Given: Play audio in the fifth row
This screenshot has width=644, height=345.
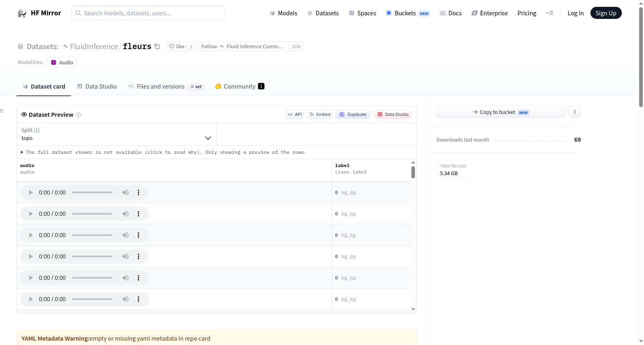Looking at the screenshot, I should (31, 278).
